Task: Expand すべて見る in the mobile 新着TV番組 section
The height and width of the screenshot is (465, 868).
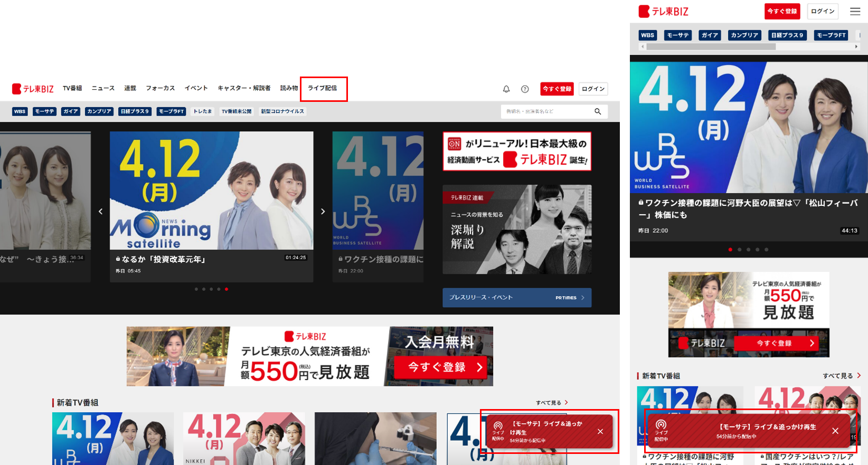Action: point(841,376)
